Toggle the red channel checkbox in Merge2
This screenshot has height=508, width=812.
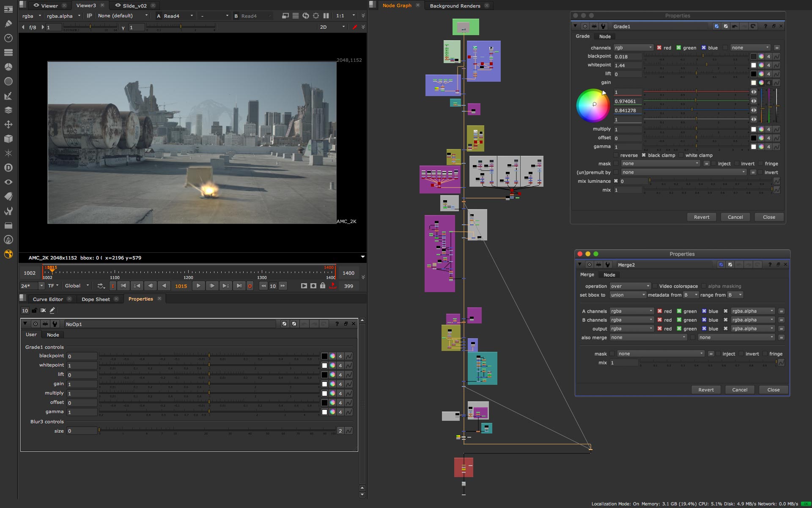point(659,311)
